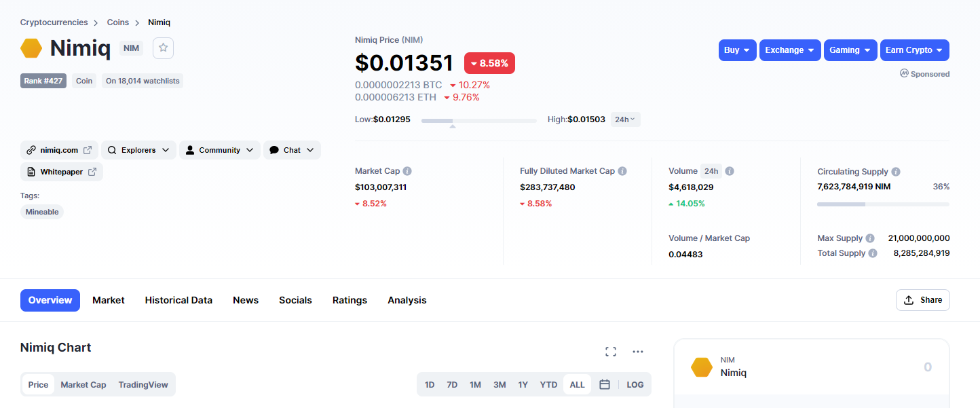Open the Socials tab
This screenshot has height=408, width=980.
(295, 300)
